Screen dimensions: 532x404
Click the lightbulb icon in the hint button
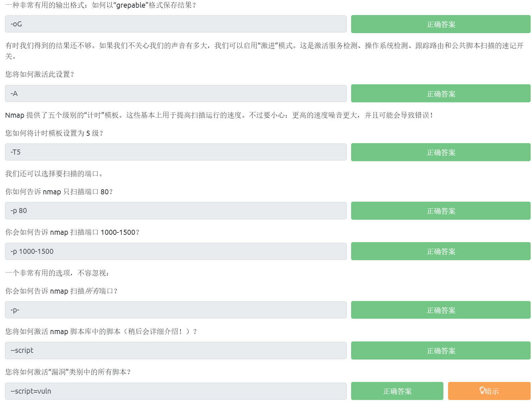(482, 391)
